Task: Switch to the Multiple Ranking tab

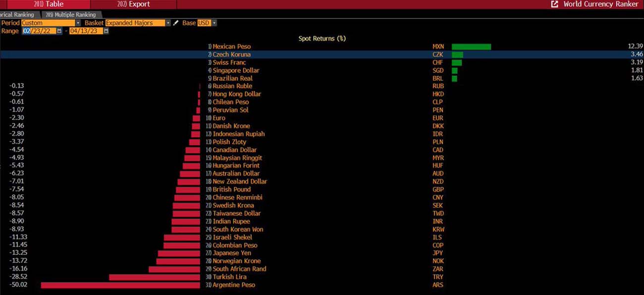Action: (x=70, y=15)
